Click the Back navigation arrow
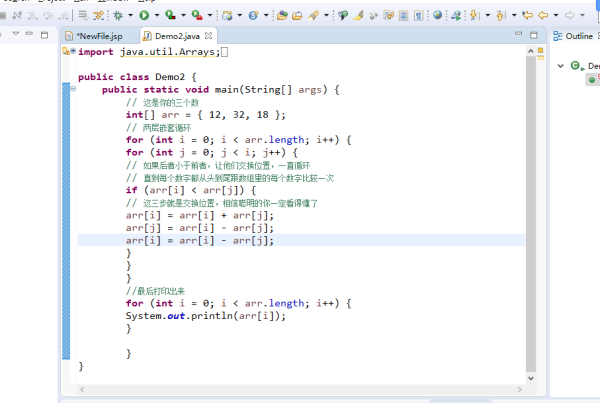 pos(543,15)
